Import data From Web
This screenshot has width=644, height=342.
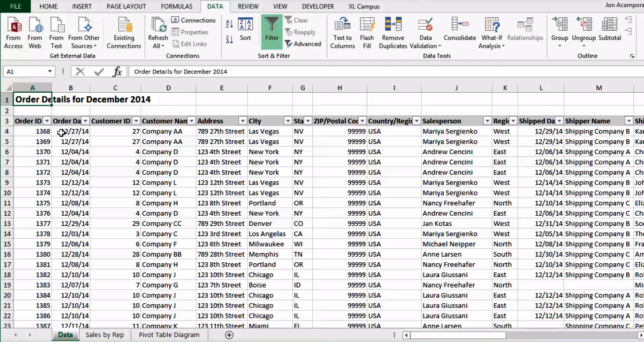[x=35, y=33]
